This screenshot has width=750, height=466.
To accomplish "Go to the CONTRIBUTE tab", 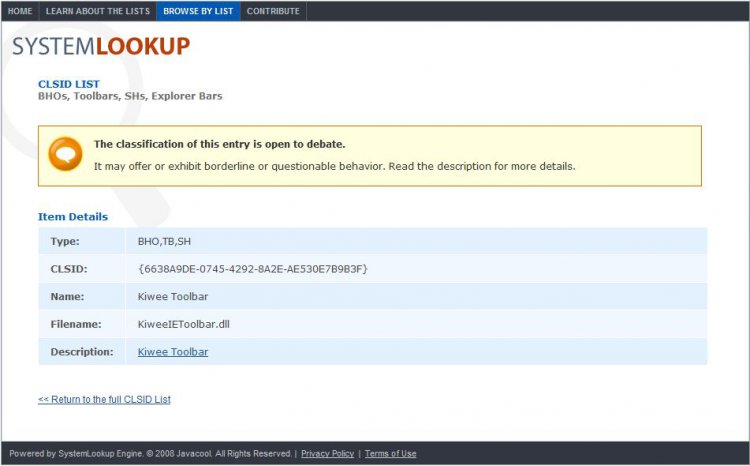I will coord(273,11).
